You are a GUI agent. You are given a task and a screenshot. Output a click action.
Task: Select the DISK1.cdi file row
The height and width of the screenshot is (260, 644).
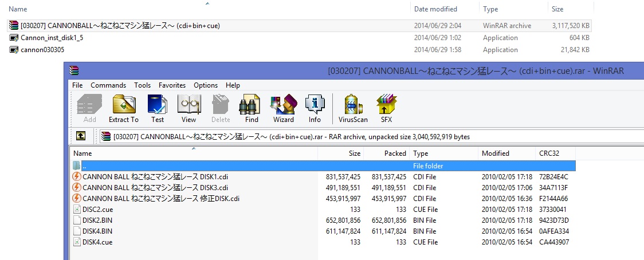[324, 177]
